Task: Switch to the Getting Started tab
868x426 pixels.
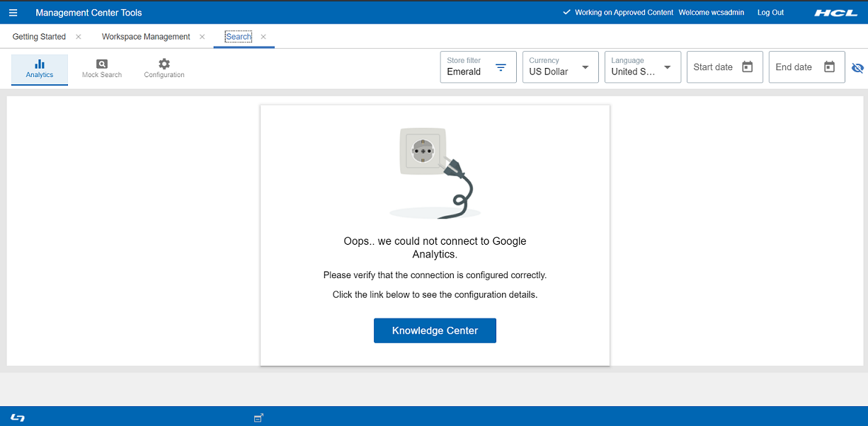Action: pyautogui.click(x=39, y=37)
